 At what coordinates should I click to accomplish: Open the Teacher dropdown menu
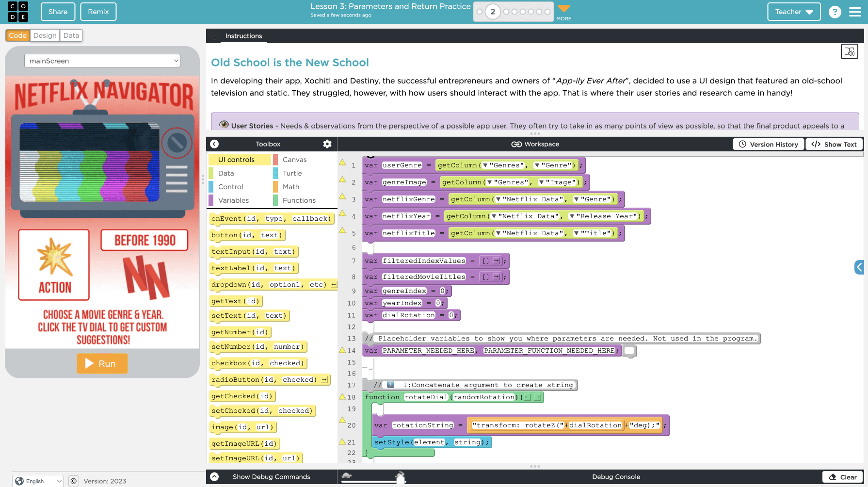pos(793,12)
